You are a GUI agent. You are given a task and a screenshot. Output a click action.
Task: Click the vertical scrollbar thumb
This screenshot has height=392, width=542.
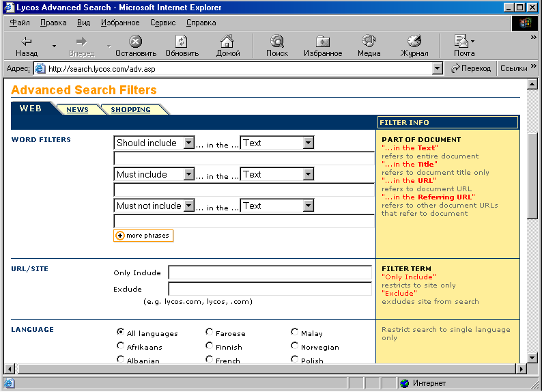pyautogui.click(x=532, y=176)
